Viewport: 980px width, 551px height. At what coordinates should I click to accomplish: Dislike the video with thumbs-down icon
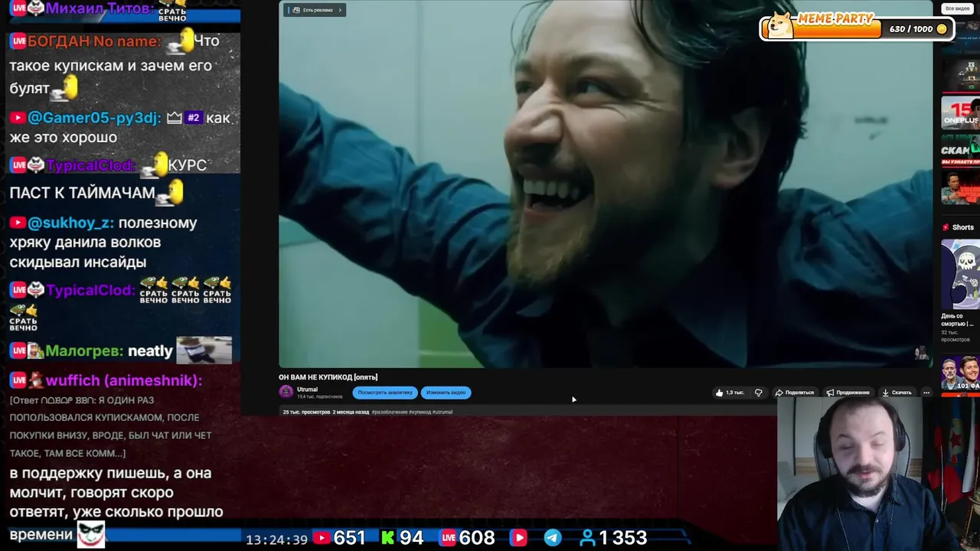pos(758,393)
